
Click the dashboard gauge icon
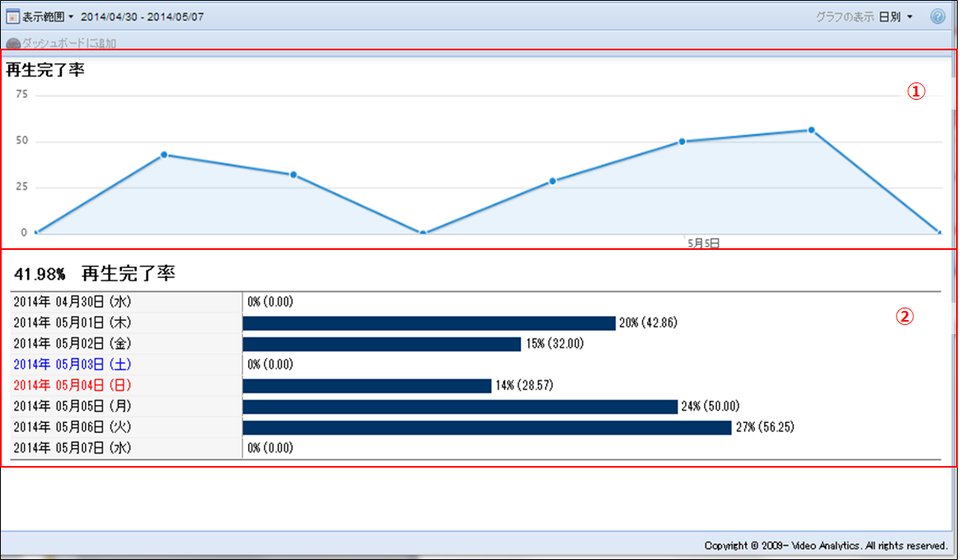[x=13, y=44]
